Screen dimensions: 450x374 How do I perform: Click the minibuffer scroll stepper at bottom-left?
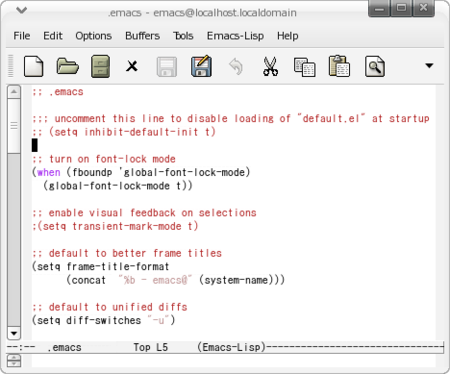pos(14,361)
